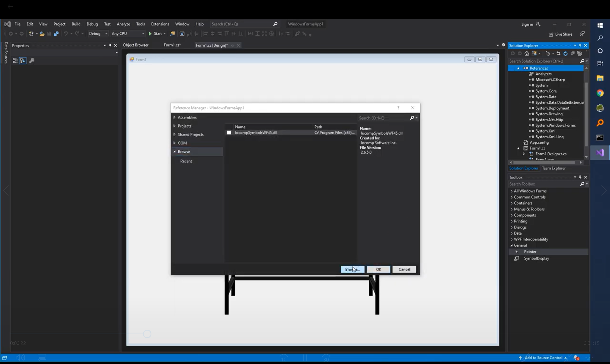This screenshot has width=610, height=364.
Task: Open the Extensions menu
Action: pyautogui.click(x=160, y=24)
